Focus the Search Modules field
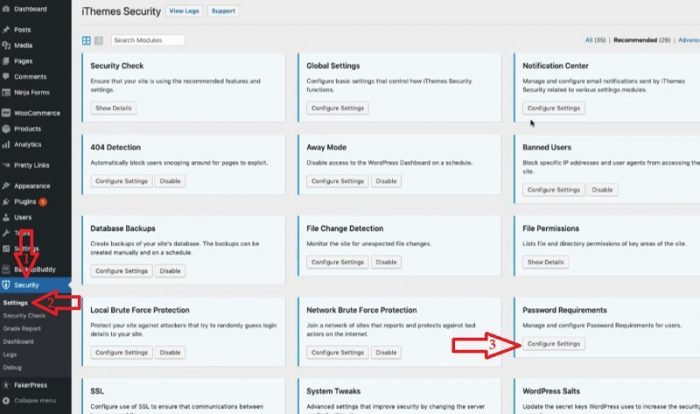The width and height of the screenshot is (700, 414). pos(147,40)
